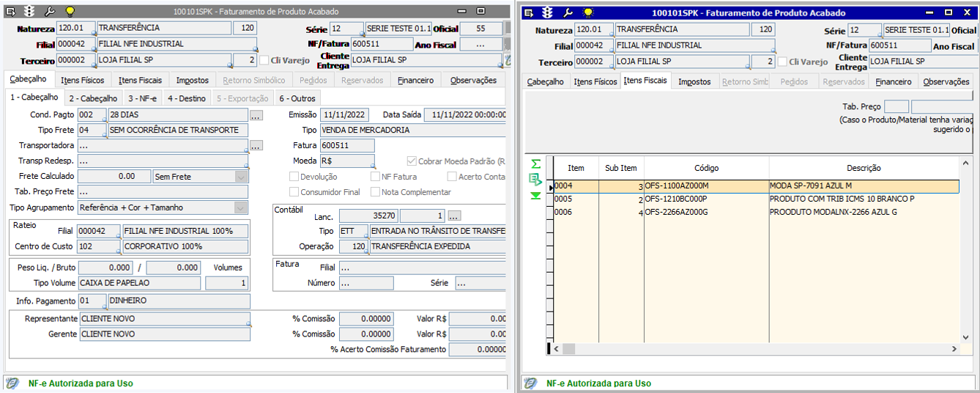Click the wrench icon in left window

50,12
